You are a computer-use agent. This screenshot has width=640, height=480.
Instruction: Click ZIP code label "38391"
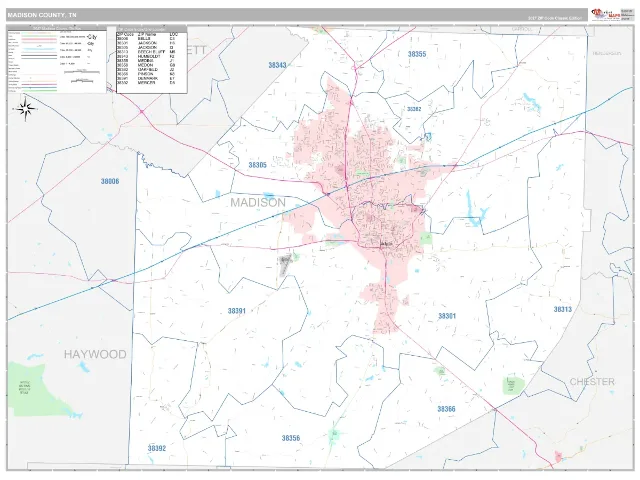point(237,311)
